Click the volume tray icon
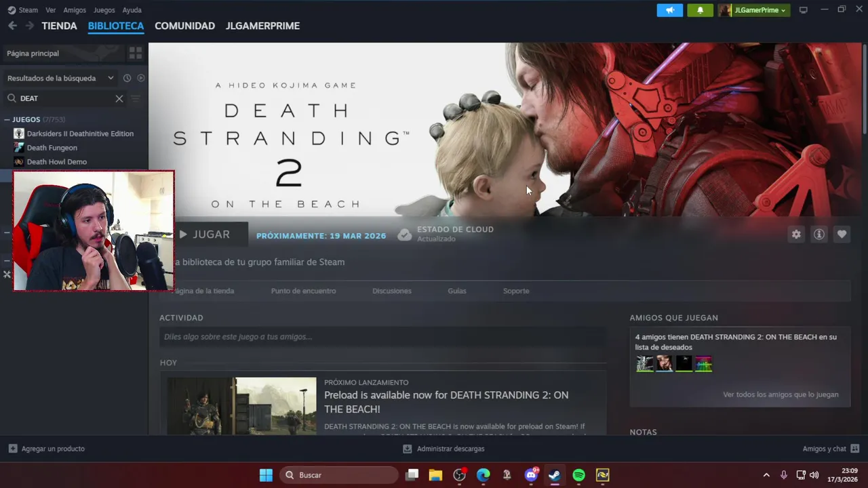Screen dimensions: 868x488 tap(814, 475)
